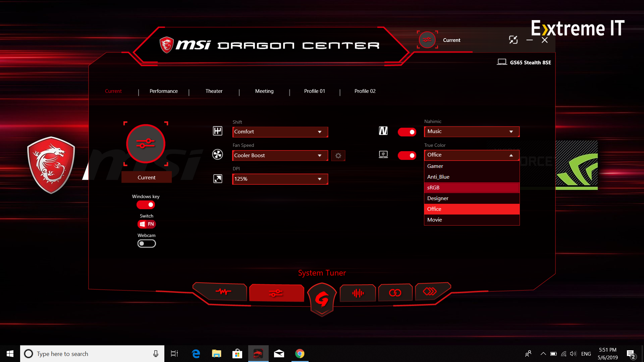Open File Explorer from taskbar
The image size is (644, 362).
pos(217,354)
